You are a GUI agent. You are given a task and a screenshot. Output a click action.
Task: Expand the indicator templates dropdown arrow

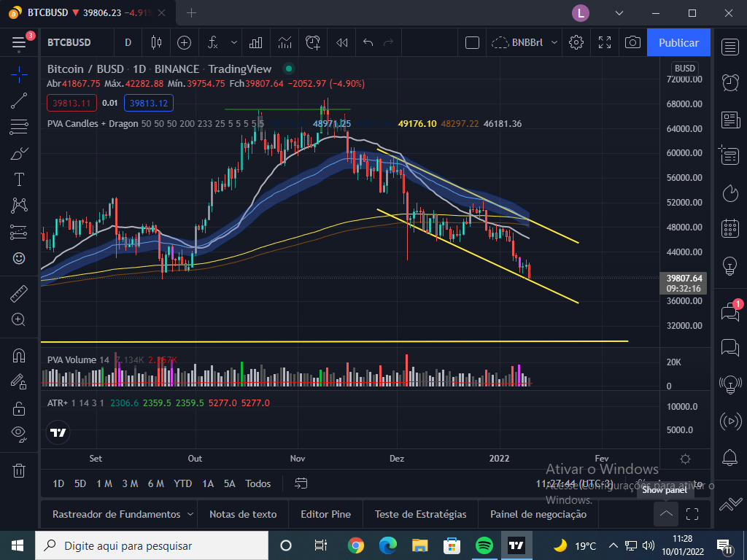pos(234,42)
